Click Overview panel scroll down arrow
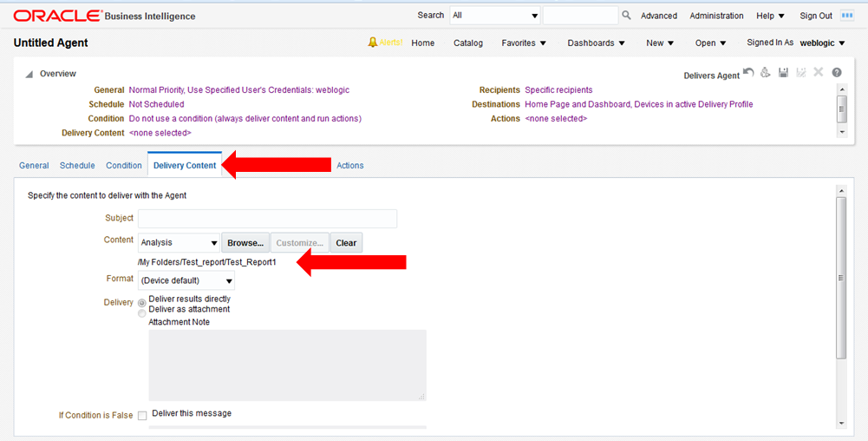 (842, 133)
